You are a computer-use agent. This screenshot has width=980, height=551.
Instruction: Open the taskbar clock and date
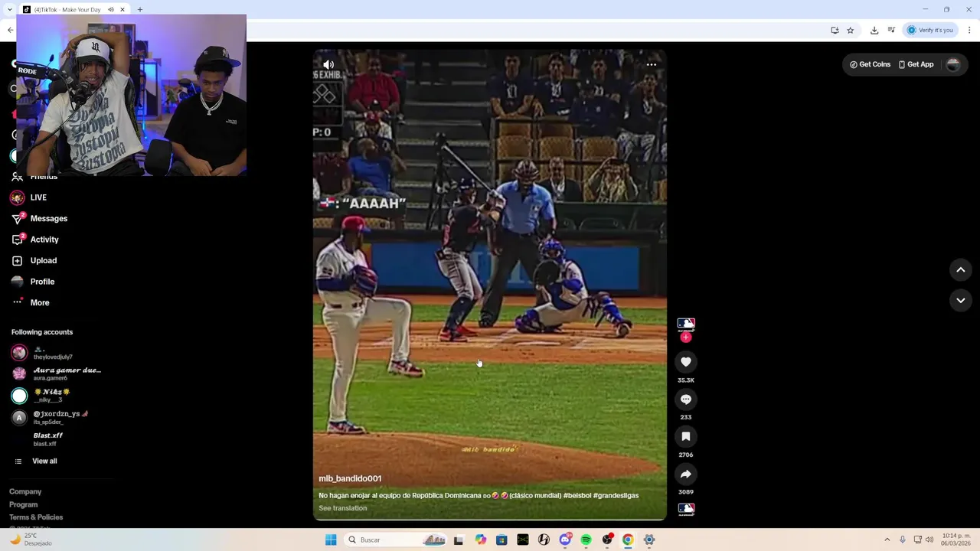click(x=956, y=540)
